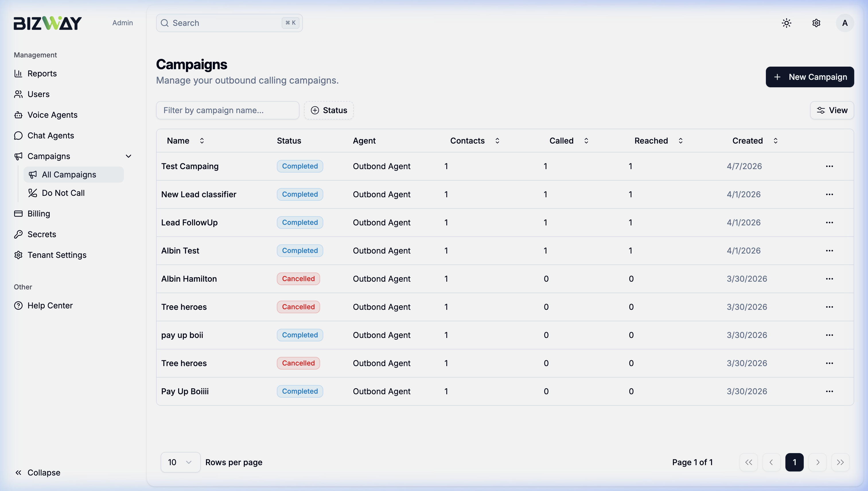Sort campaigns by Contacts column
868x491 pixels.
[475, 141]
